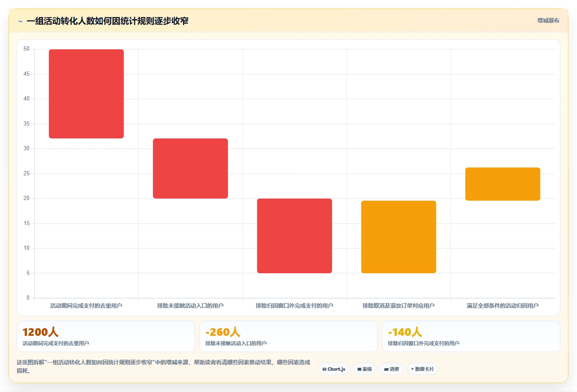Click the 表格 chip
Screen dimensions: 577x392
(x=365, y=369)
